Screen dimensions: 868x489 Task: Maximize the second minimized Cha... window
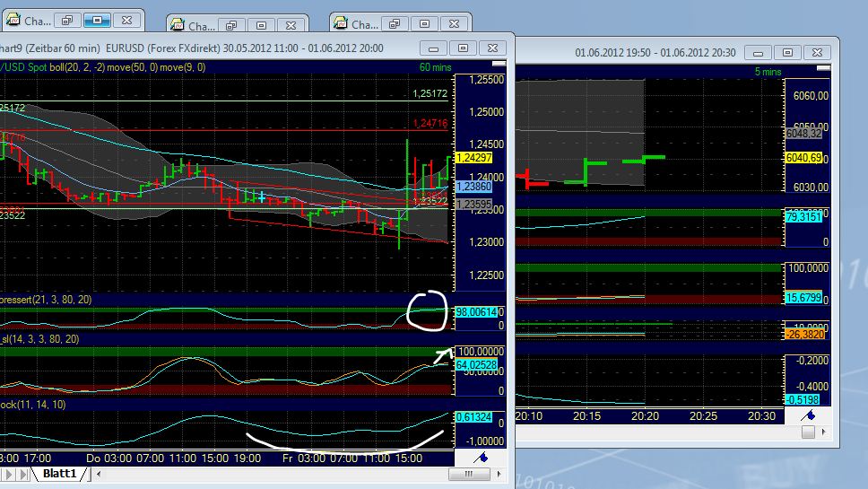[x=261, y=25]
